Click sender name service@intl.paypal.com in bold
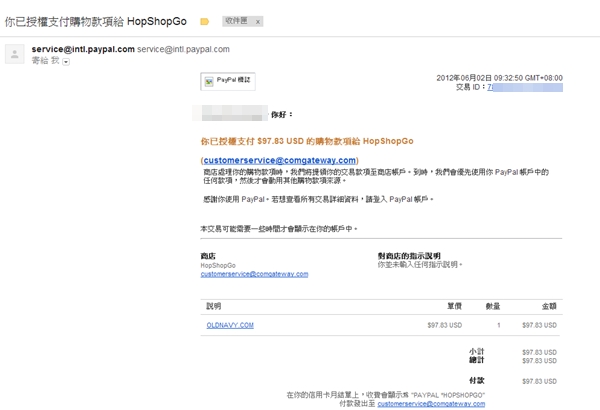 click(x=83, y=49)
